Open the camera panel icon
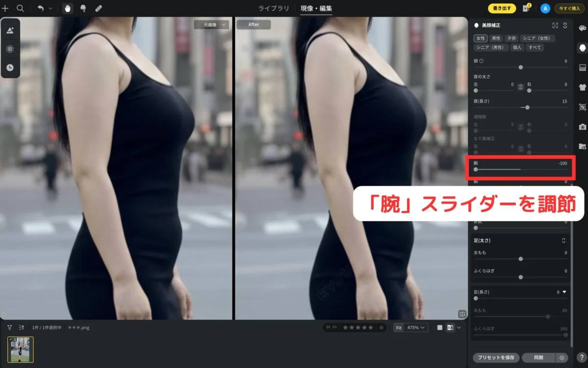The height and width of the screenshot is (368, 588). [582, 127]
